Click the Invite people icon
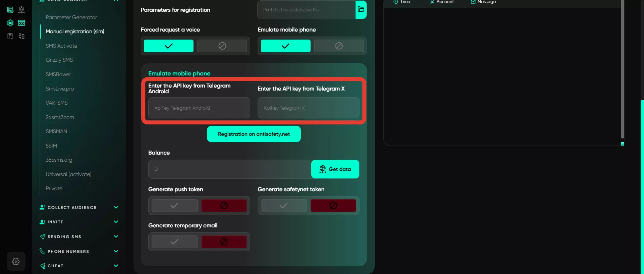This screenshot has width=644, height=274. coord(42,222)
